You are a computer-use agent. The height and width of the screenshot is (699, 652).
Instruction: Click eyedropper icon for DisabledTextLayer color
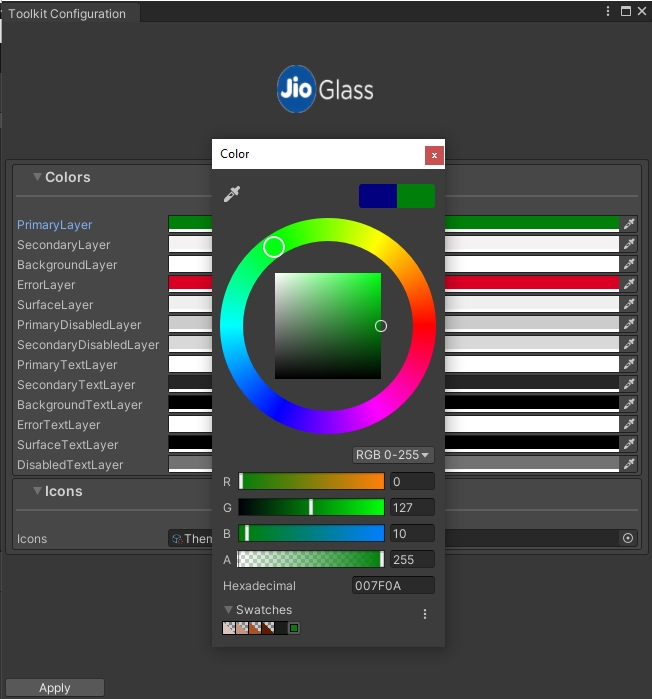point(629,464)
